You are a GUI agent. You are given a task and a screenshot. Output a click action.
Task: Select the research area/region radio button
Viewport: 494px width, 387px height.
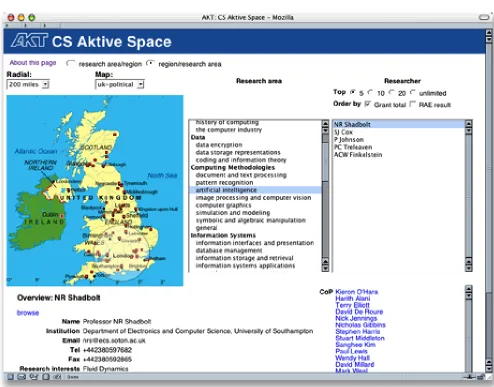70,63
